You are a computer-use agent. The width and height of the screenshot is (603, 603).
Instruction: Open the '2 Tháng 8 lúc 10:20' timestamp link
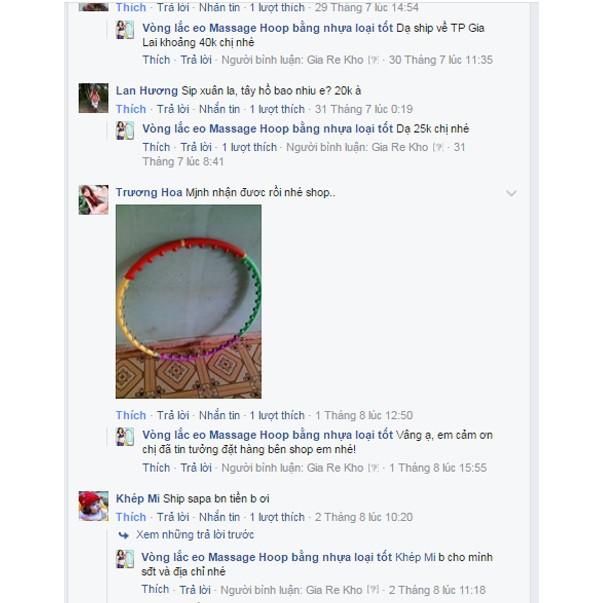pyautogui.click(x=364, y=517)
